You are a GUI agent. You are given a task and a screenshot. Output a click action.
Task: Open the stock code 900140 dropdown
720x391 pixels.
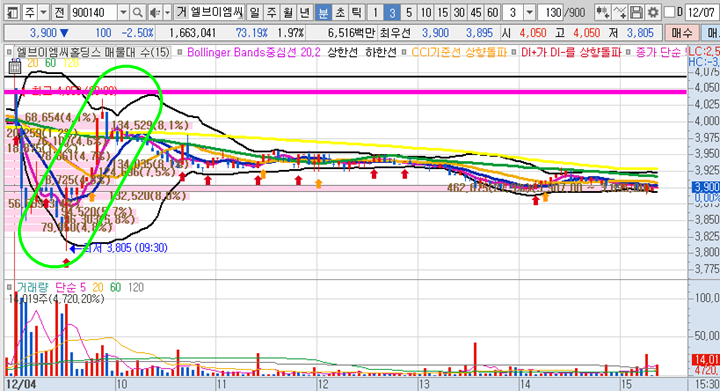coord(123,12)
